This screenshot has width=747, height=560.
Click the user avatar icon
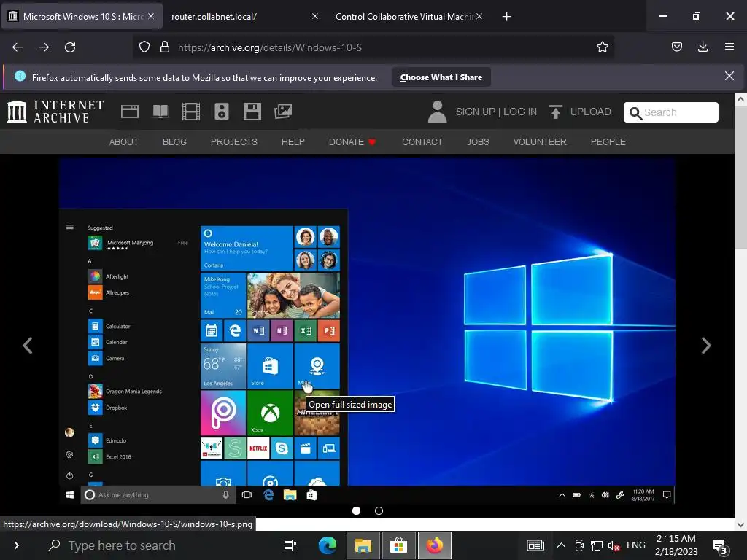click(438, 112)
